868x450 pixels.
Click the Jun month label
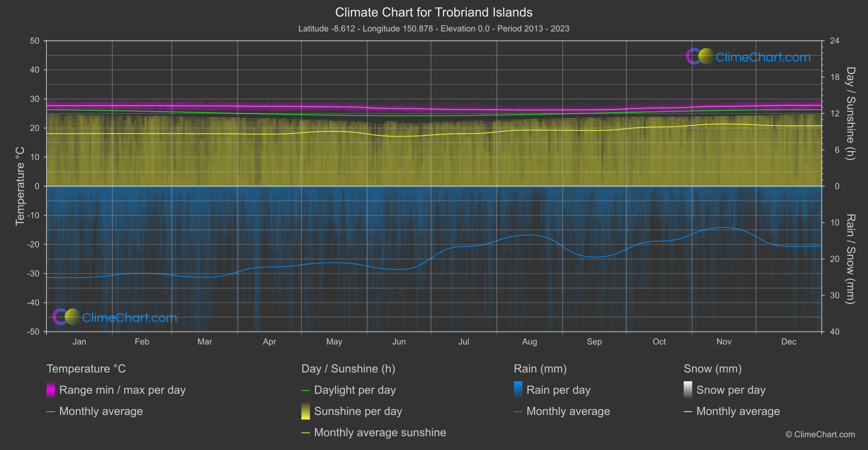(399, 341)
